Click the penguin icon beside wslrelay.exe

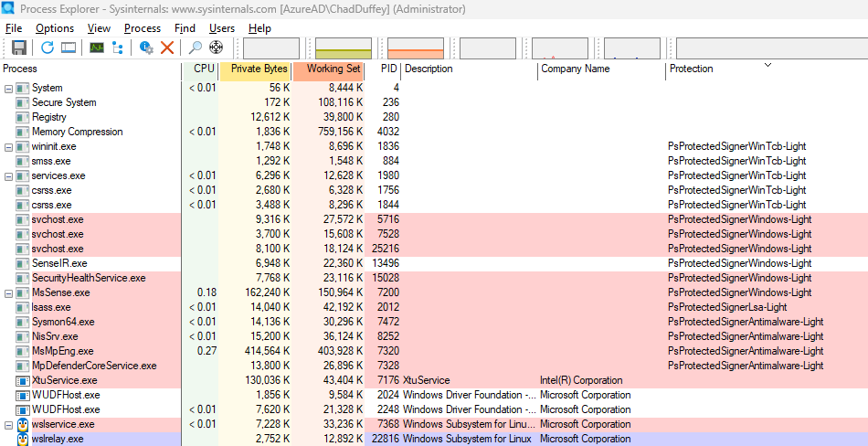click(x=23, y=440)
